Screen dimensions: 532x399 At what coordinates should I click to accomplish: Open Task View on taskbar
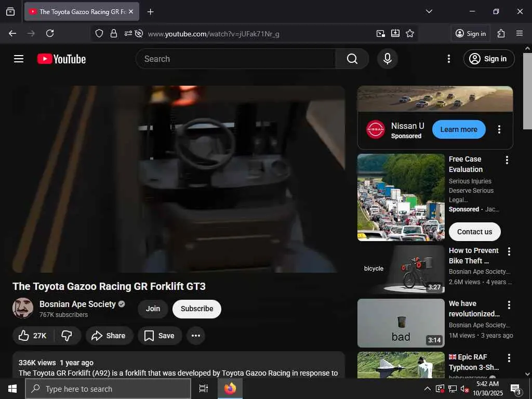pos(203,389)
